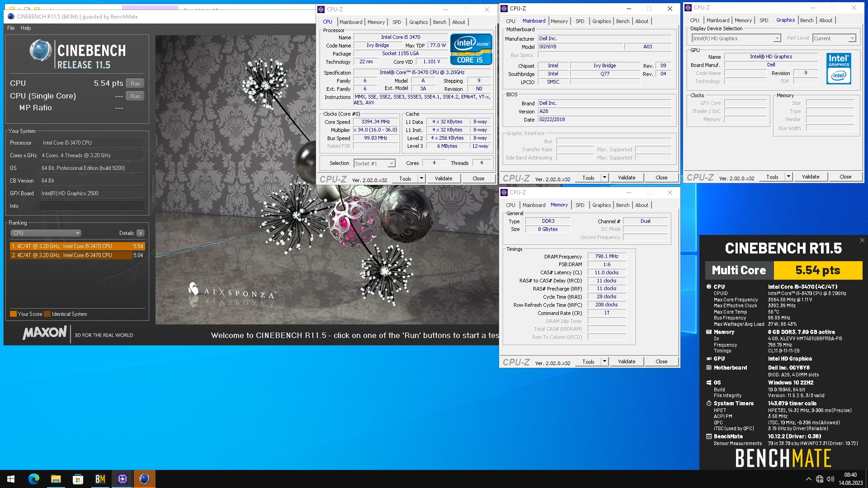Click Tools button in CPU-Z Memory window

point(588,361)
